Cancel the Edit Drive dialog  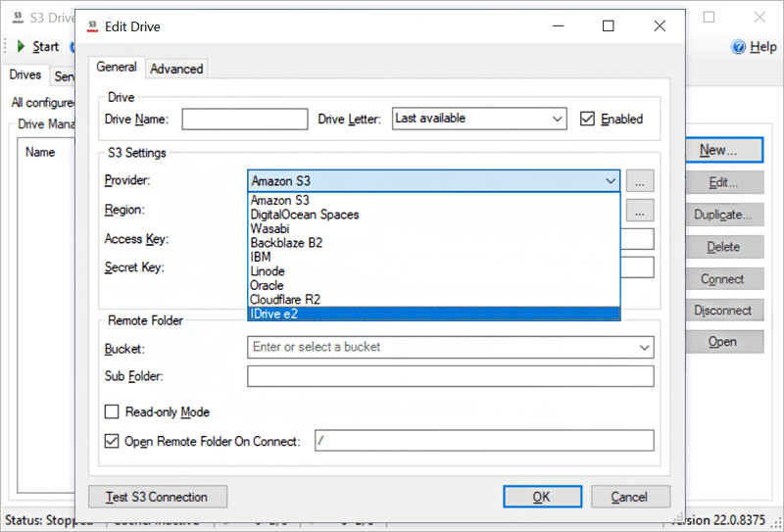tap(630, 497)
